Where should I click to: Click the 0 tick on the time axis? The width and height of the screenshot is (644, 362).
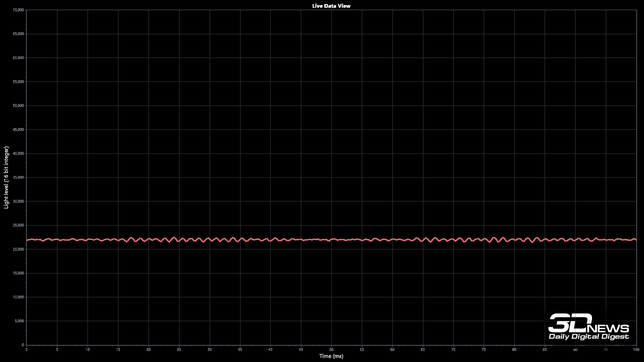[26, 350]
